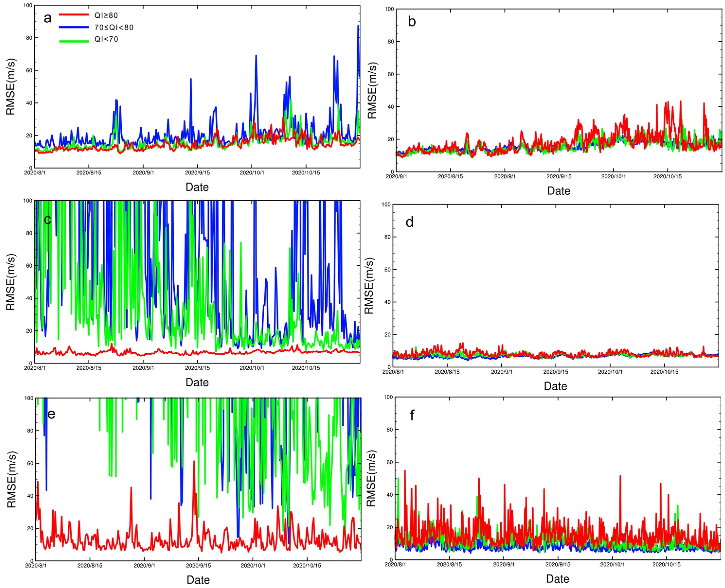The height and width of the screenshot is (588, 725).
Task: Click panel label letter d
Action: pyautogui.click(x=410, y=222)
